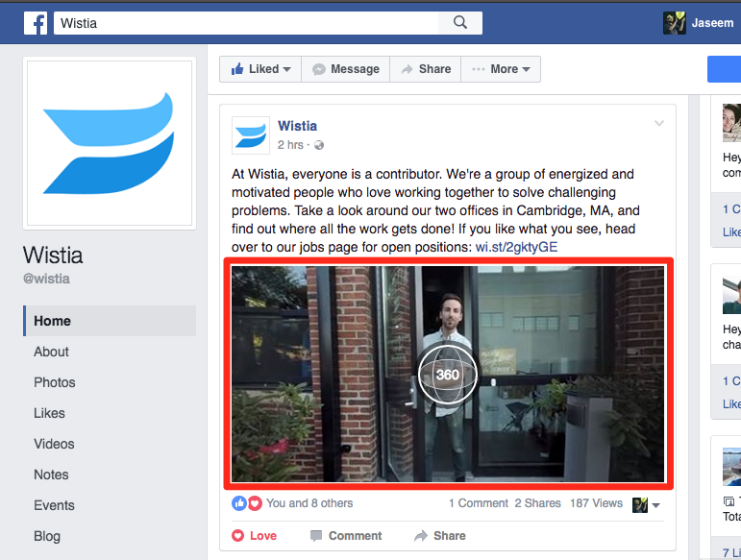Click into Facebook search field
This screenshot has width=741, height=560.
point(247,23)
